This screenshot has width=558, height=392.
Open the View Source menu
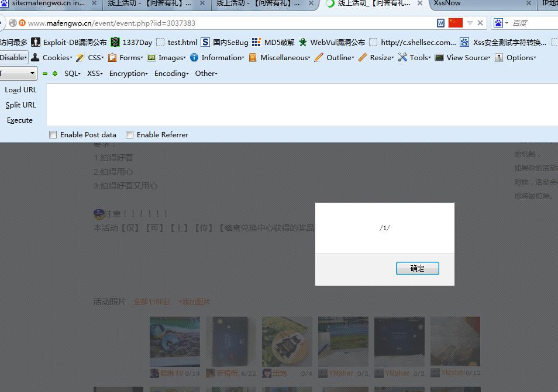click(x=469, y=58)
